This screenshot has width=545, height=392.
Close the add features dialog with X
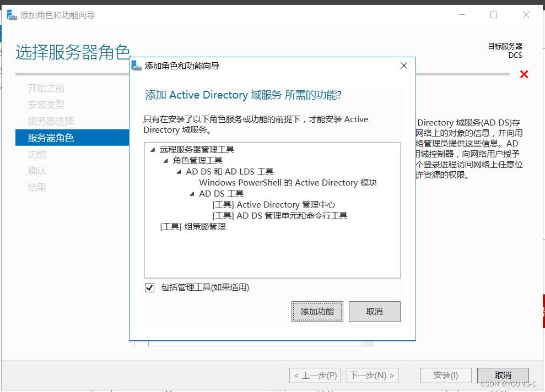[403, 66]
